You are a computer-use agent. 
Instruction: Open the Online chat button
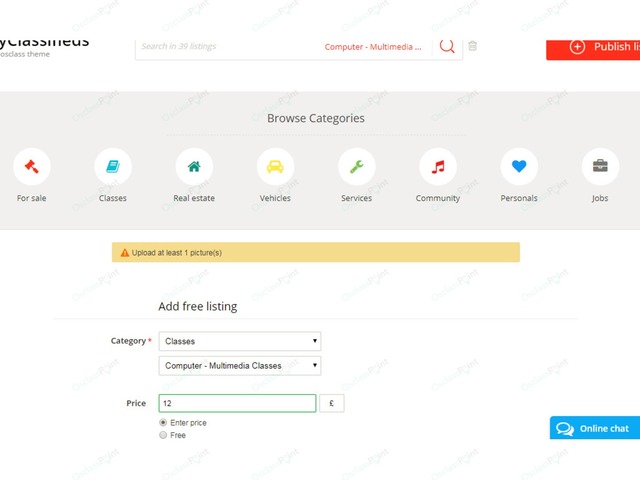pyautogui.click(x=595, y=428)
